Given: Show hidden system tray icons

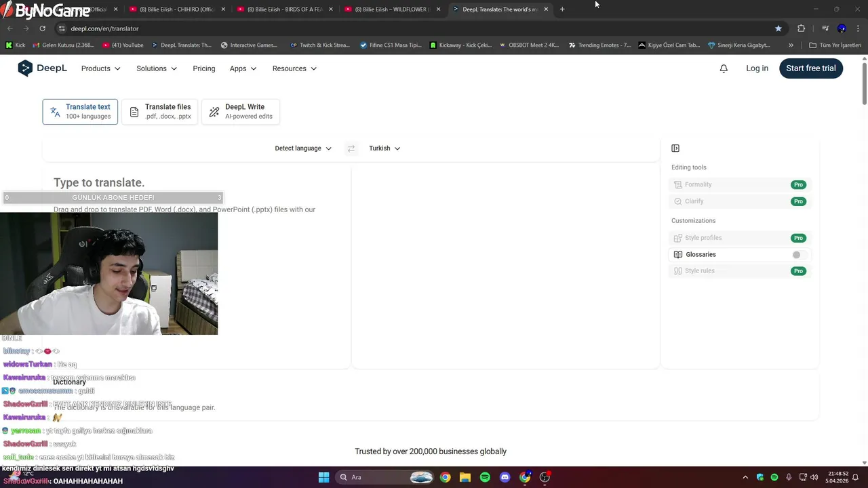Looking at the screenshot, I should (x=745, y=477).
